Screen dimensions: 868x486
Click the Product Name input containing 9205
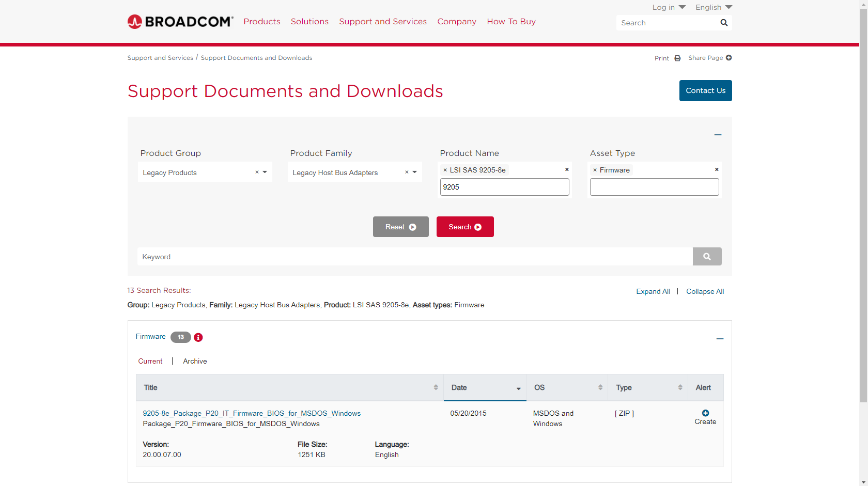click(504, 187)
